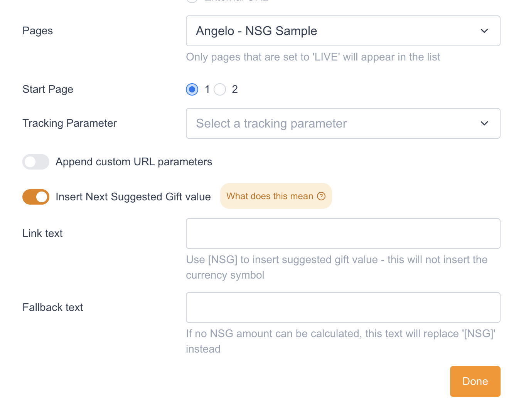Click the Tracking Parameter field label
Viewport: 526px width, 420px height.
(x=69, y=123)
